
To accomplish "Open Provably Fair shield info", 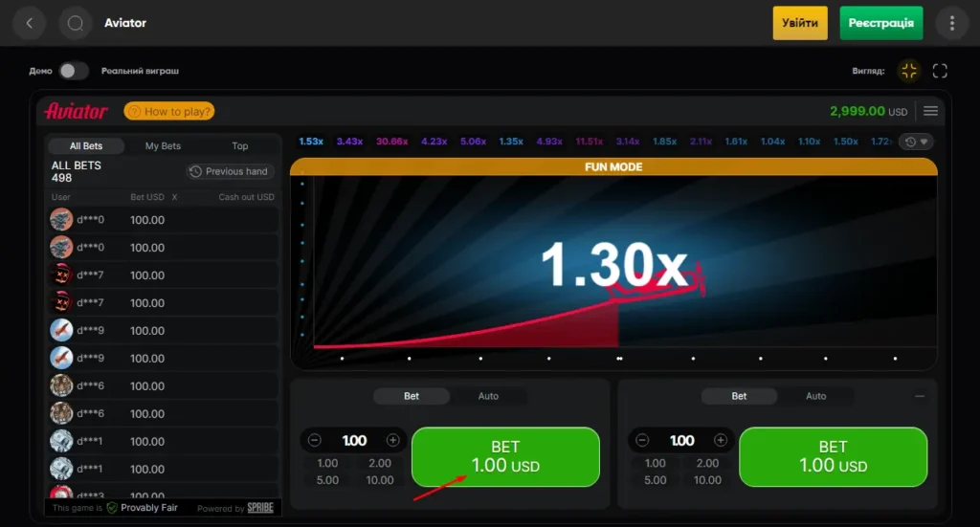I will pos(112,508).
